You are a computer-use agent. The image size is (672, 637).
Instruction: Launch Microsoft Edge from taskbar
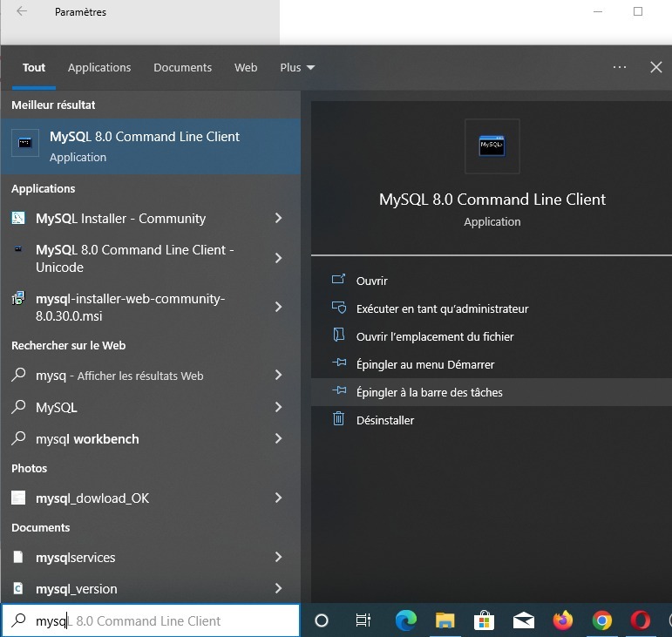(x=405, y=620)
